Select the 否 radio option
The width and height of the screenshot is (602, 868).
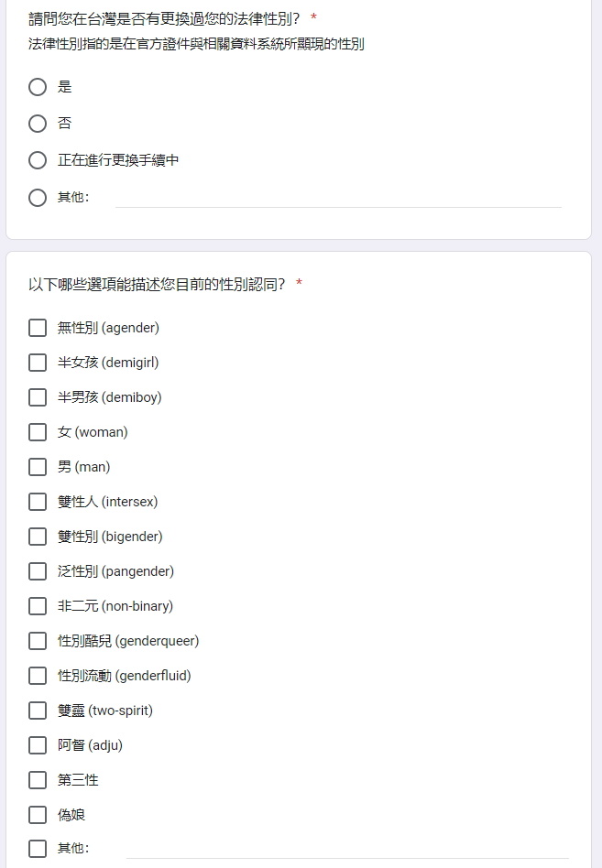[38, 124]
